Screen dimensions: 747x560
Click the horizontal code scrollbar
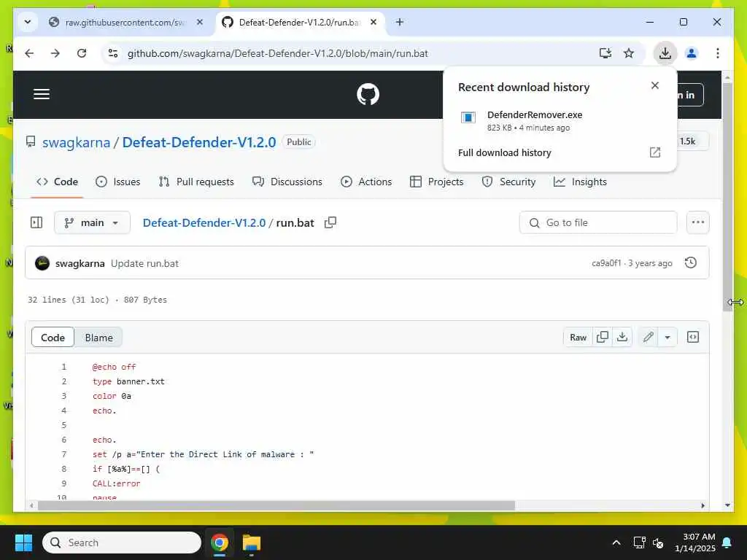tap(276, 505)
